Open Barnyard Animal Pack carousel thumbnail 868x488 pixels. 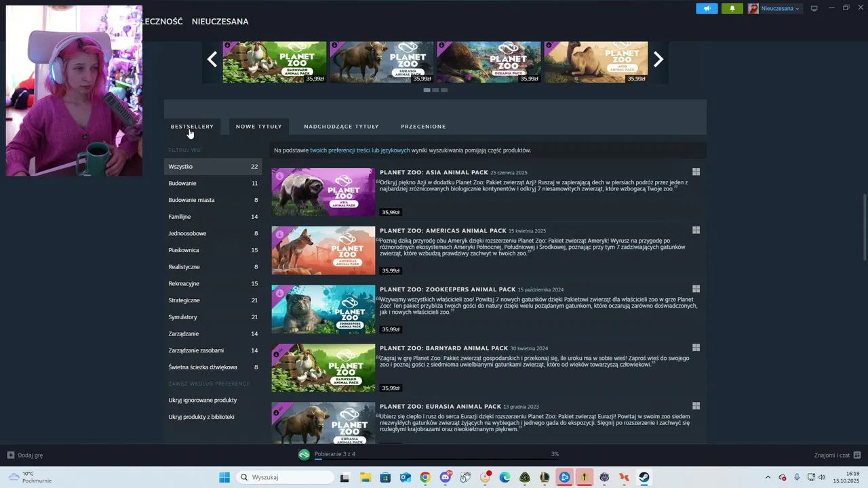[274, 62]
